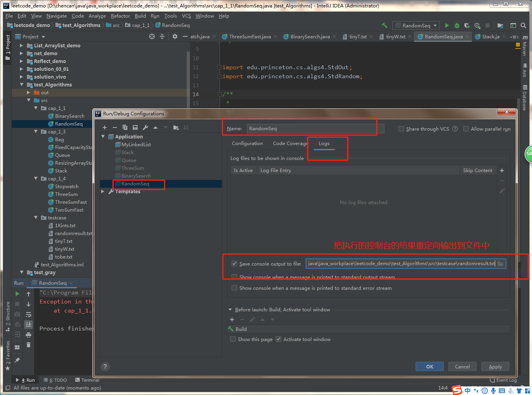Collapse Before launch section
Screen dimensions: 532x395
click(x=230, y=309)
